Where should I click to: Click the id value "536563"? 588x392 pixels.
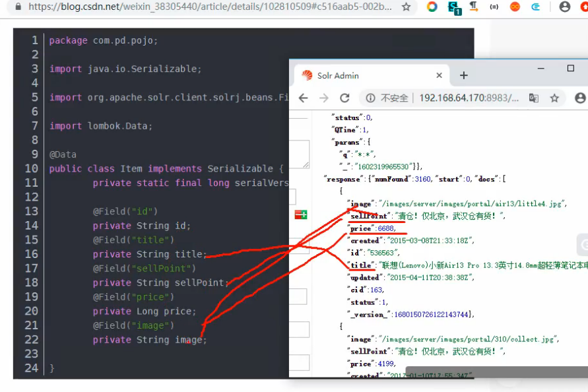click(x=384, y=253)
